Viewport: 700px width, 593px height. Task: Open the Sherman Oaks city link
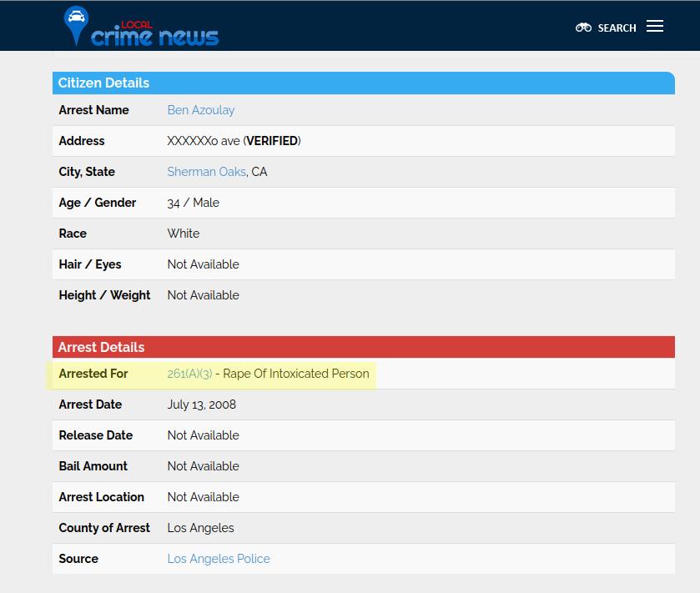[x=206, y=172]
